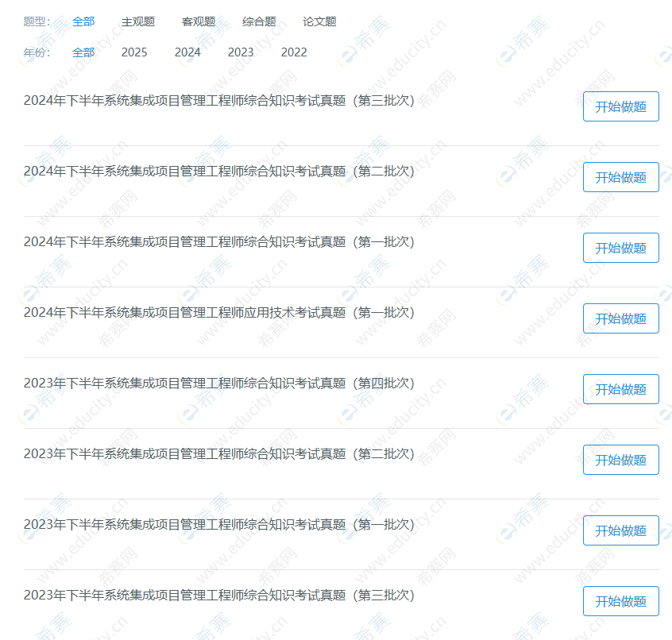Screen dimensions: 672x640
Task: Open 2023年下半年 综合知识考试真题 (第二批次) title
Action: click(x=219, y=454)
